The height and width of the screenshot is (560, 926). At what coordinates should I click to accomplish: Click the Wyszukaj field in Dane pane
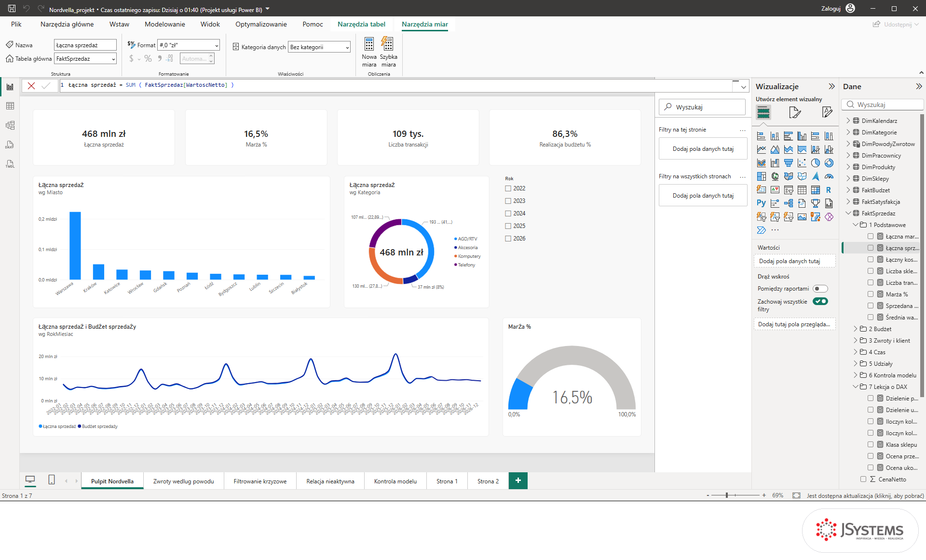(x=883, y=105)
